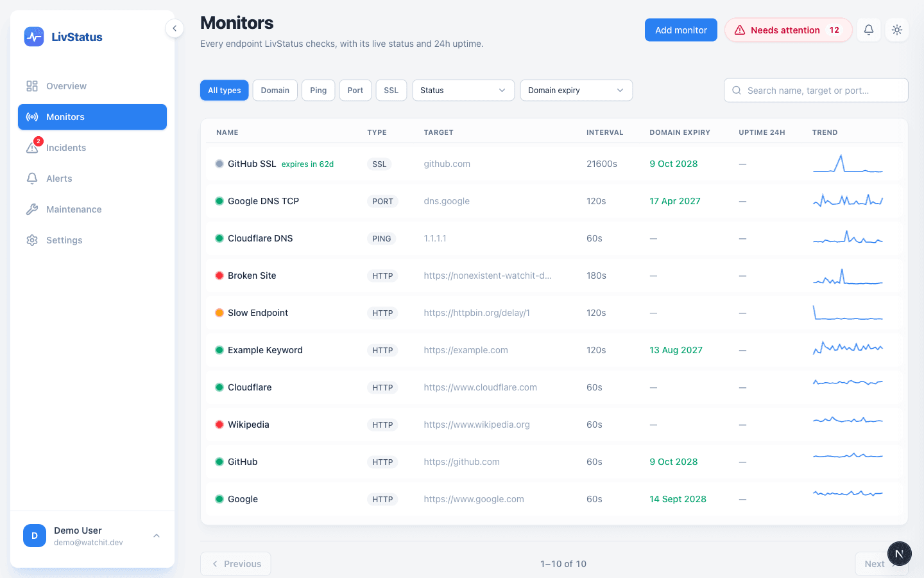The width and height of the screenshot is (924, 578).
Task: Expand the Demo User account menu chevron
Action: 157,536
